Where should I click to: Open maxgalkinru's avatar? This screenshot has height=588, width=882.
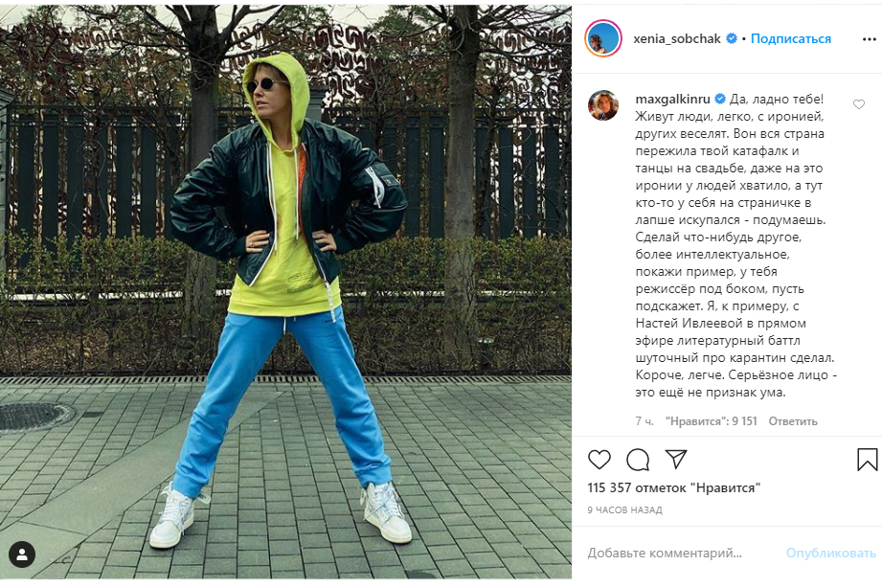click(x=603, y=104)
